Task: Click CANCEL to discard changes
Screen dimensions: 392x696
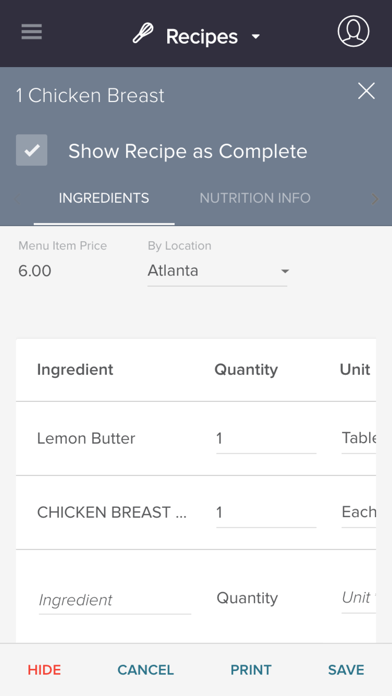Action: pyautogui.click(x=146, y=670)
